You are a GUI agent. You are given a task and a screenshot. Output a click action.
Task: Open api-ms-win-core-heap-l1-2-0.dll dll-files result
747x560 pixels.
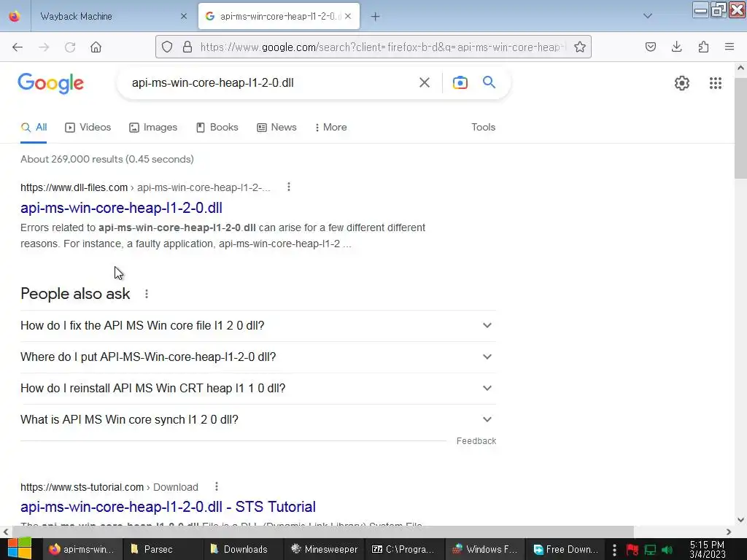coord(122,208)
